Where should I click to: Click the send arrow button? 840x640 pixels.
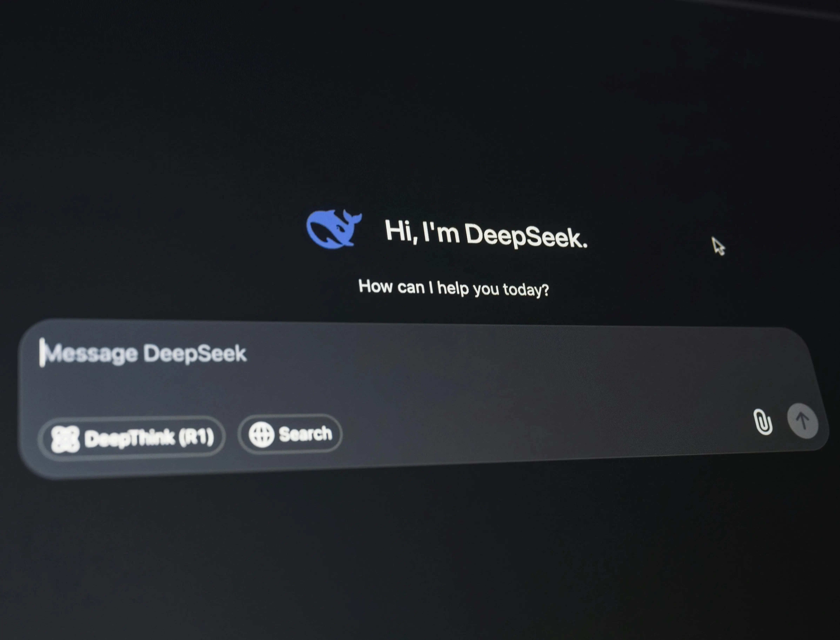pyautogui.click(x=803, y=421)
